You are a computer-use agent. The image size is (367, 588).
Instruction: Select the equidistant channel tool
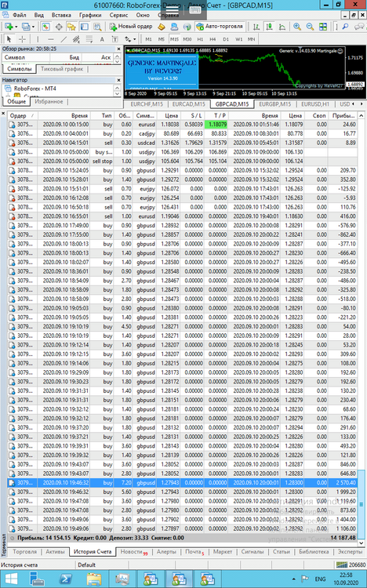coord(76,39)
